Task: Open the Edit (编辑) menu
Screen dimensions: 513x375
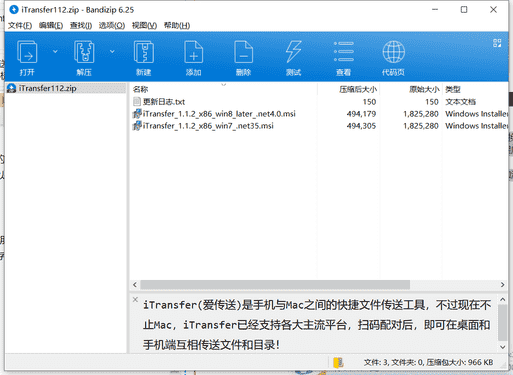Action: [x=51, y=25]
